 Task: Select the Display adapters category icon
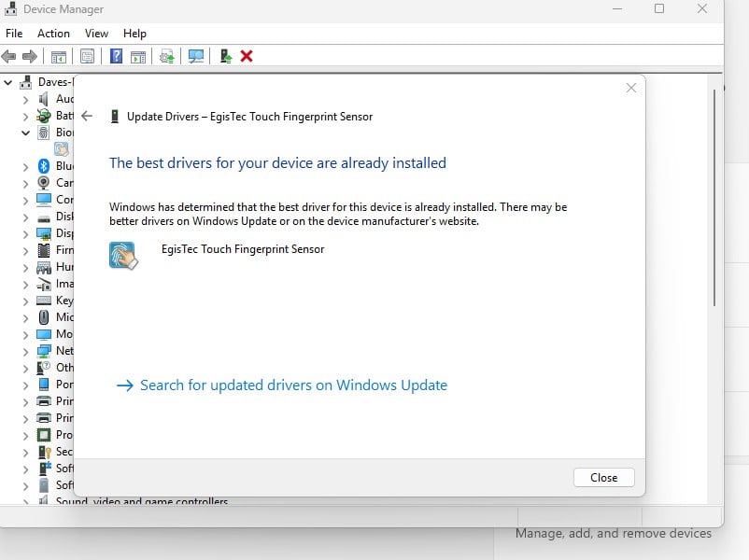pos(44,233)
